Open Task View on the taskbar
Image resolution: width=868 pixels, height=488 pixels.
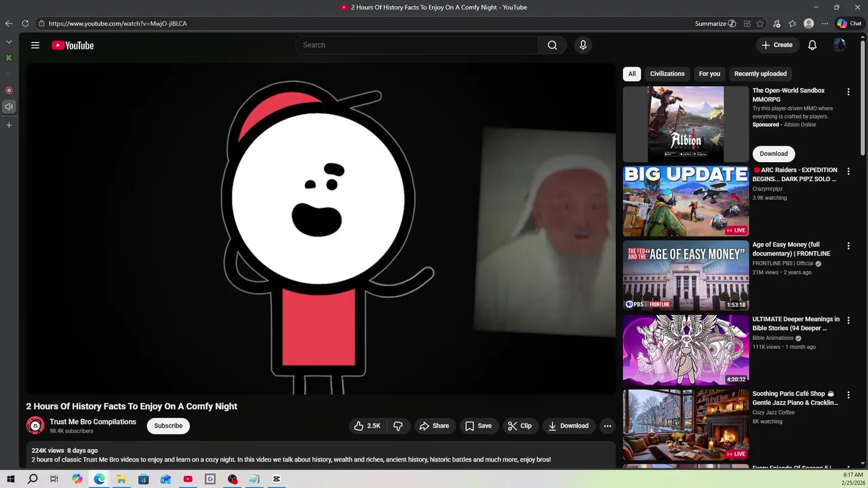[x=54, y=479]
